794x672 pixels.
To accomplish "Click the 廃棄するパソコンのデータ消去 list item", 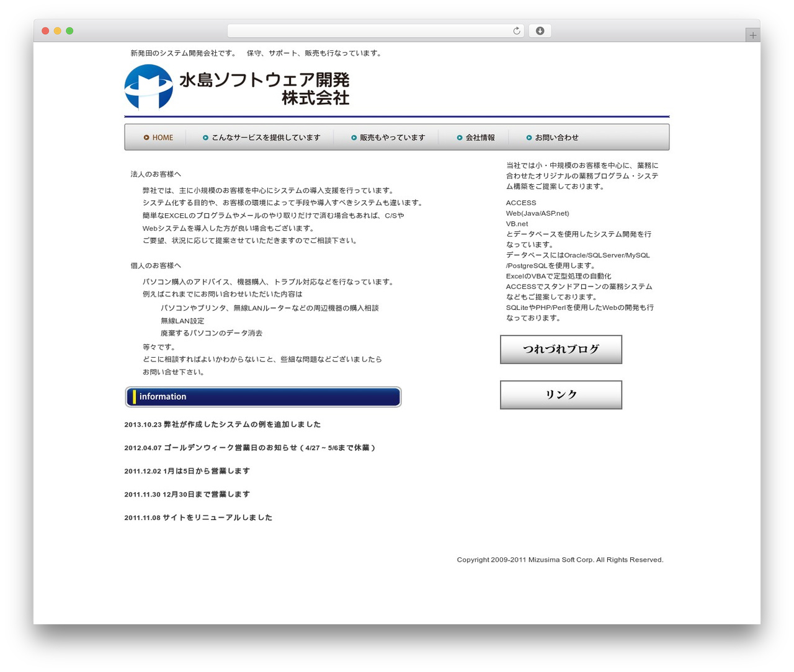I will 212,334.
